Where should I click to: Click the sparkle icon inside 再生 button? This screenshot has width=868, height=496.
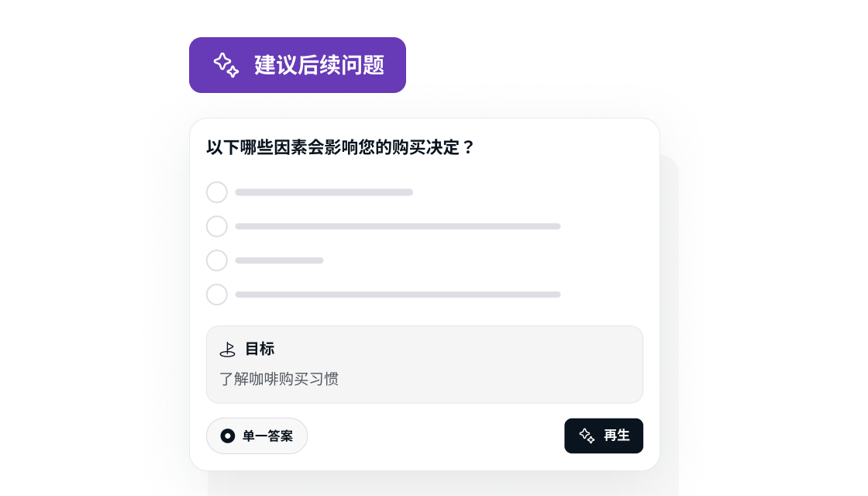(x=587, y=436)
